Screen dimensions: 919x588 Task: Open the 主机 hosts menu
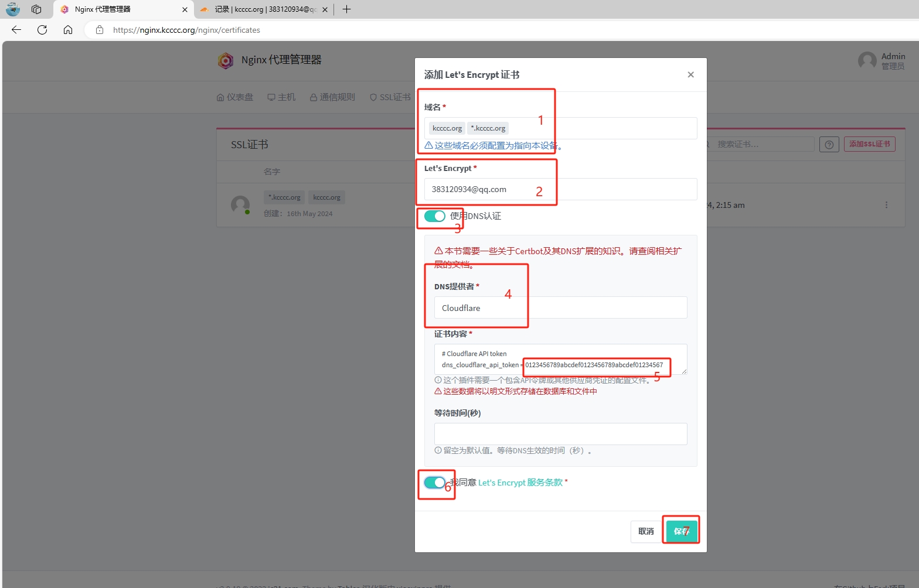(281, 97)
